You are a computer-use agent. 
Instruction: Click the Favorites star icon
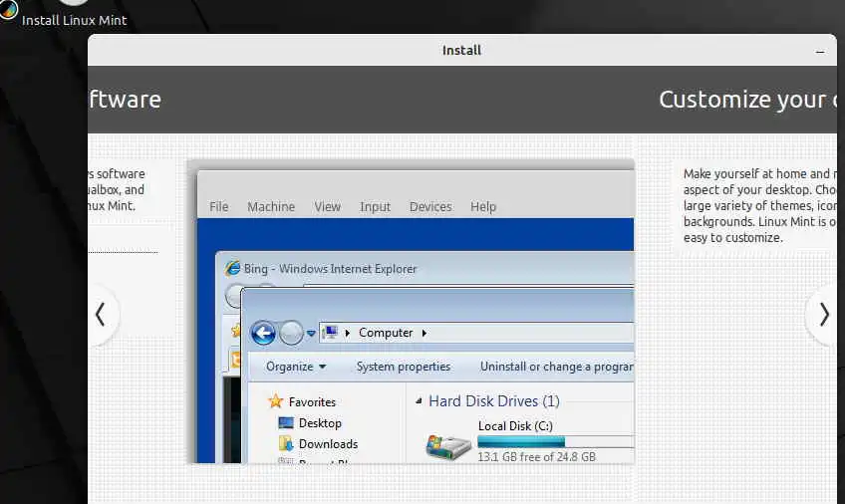pyautogui.click(x=275, y=401)
